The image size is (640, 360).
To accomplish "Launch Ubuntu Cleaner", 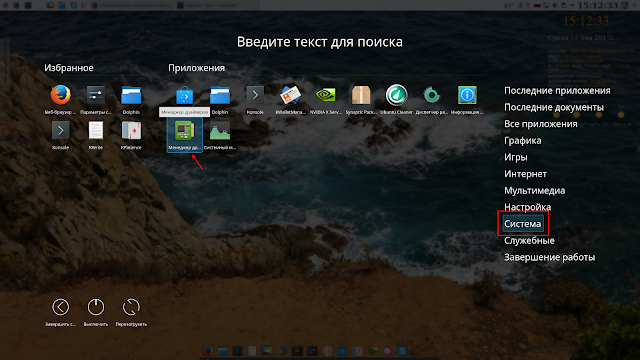I will 396,96.
